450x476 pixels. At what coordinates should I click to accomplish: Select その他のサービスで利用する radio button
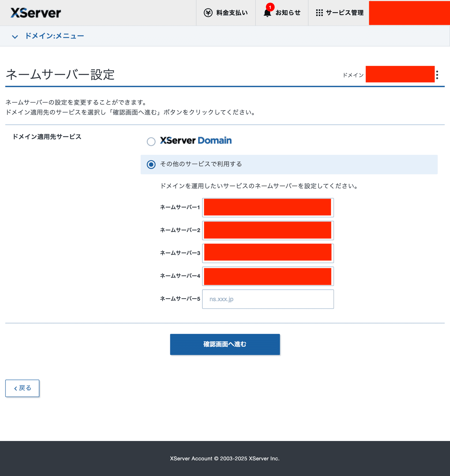point(151,164)
